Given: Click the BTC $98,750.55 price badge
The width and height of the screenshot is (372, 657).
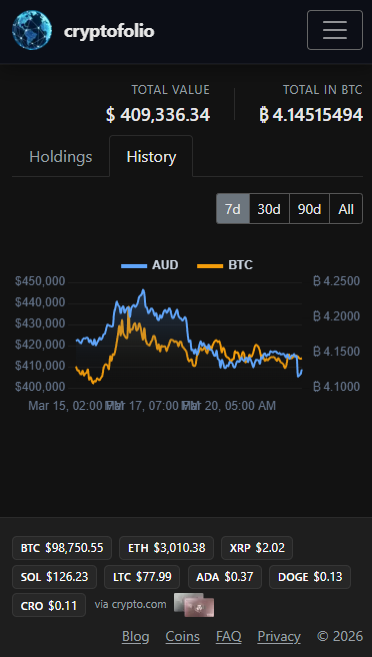Looking at the screenshot, I should pos(62,548).
